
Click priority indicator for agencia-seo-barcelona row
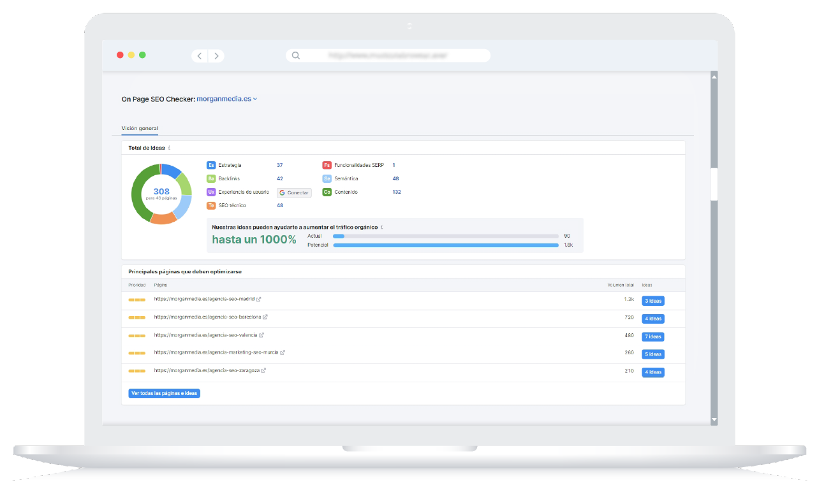pos(136,317)
